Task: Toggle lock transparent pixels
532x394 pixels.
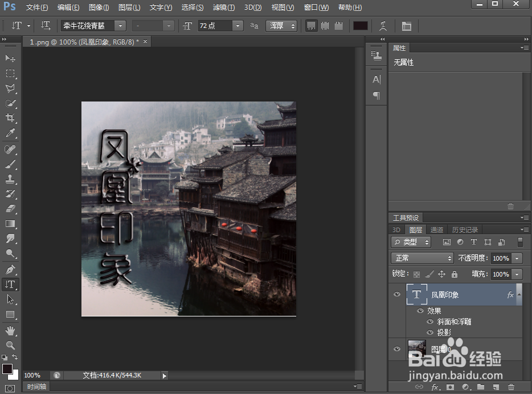Action: pyautogui.click(x=416, y=274)
